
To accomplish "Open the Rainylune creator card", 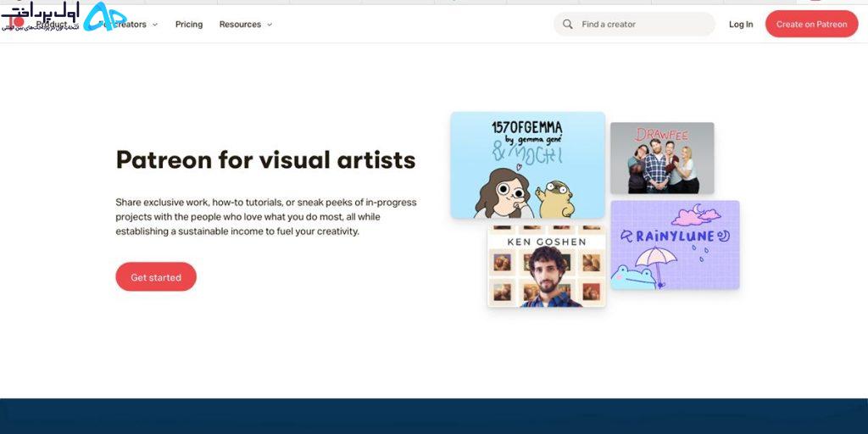I will tap(676, 245).
